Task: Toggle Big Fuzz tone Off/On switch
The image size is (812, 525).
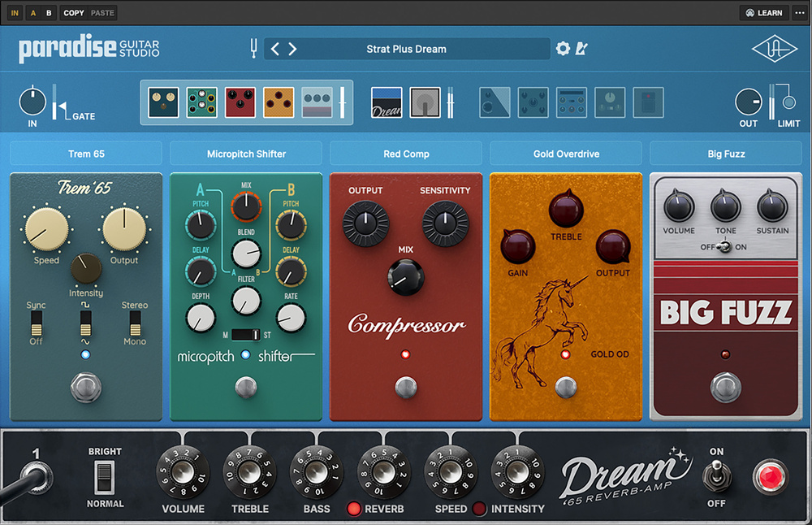Action: [725, 248]
